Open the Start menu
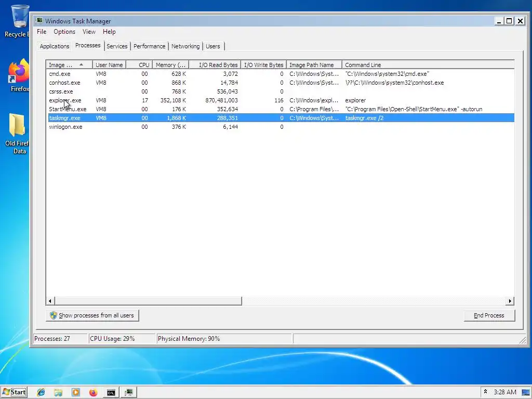This screenshot has width=532, height=399. point(14,392)
